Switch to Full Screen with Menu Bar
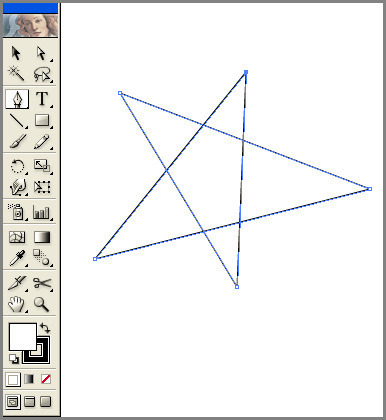This screenshot has width=386, height=420. click(29, 402)
